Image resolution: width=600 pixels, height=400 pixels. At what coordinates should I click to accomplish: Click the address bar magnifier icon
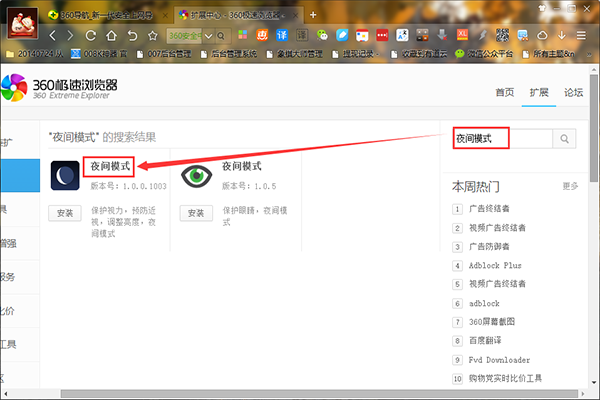coord(221,36)
